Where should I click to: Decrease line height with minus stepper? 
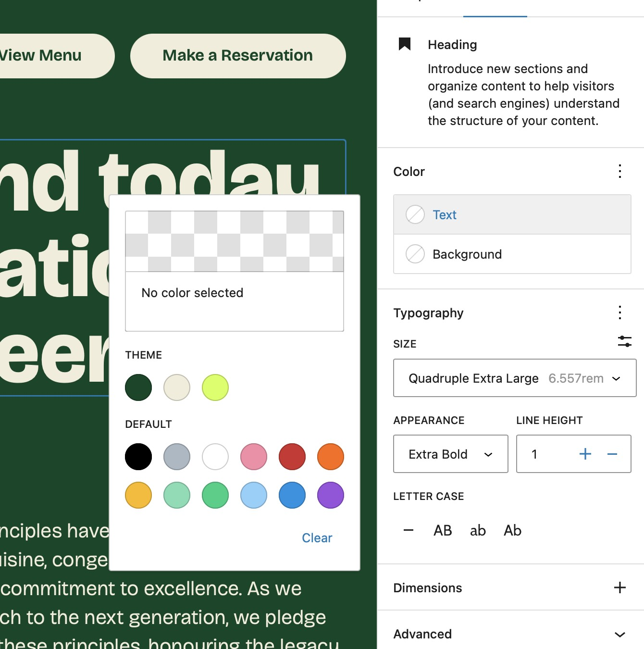(x=611, y=454)
